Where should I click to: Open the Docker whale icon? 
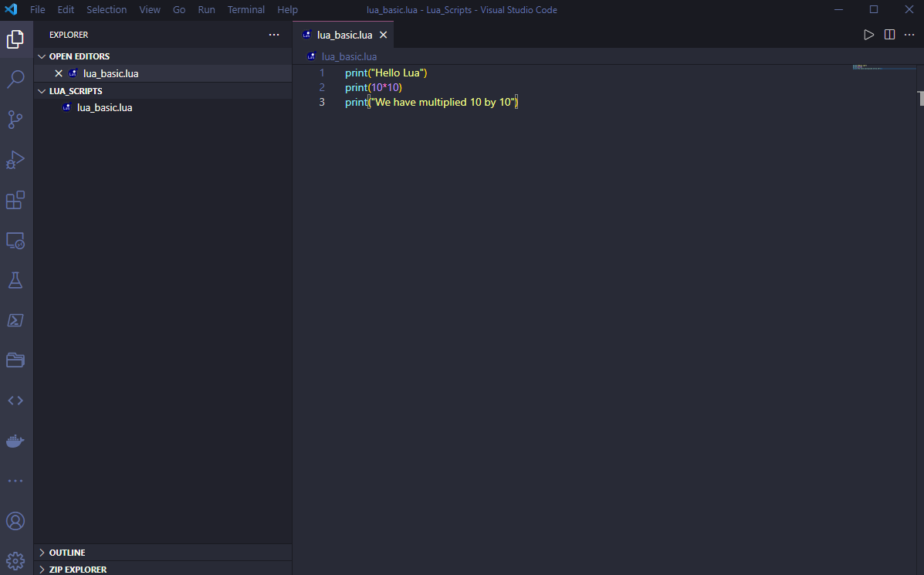point(15,441)
